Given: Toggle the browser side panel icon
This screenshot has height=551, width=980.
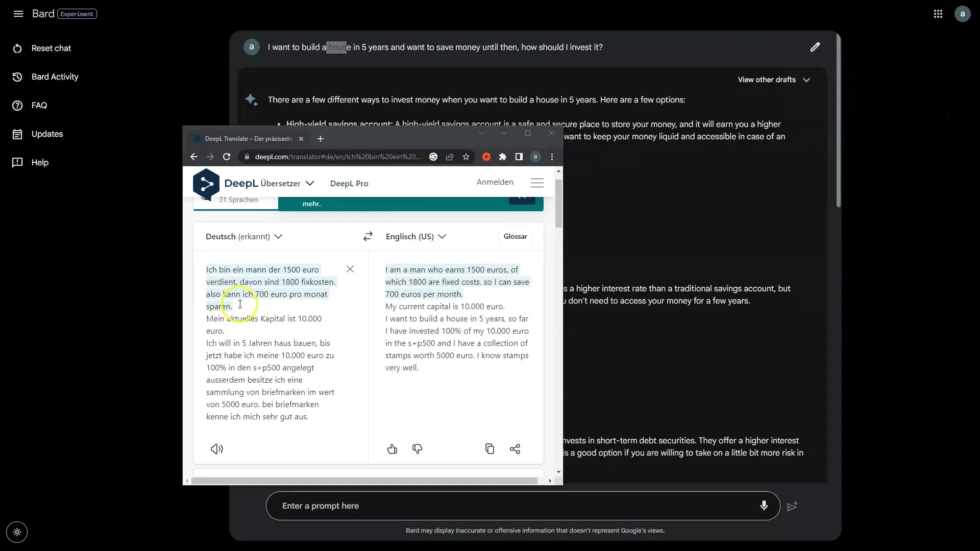Looking at the screenshot, I should (x=519, y=157).
